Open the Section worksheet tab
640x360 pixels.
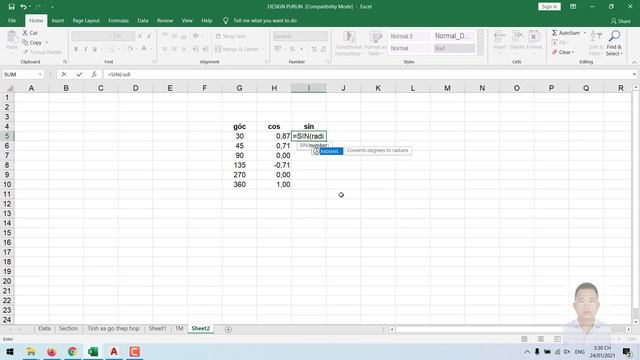[68, 329]
